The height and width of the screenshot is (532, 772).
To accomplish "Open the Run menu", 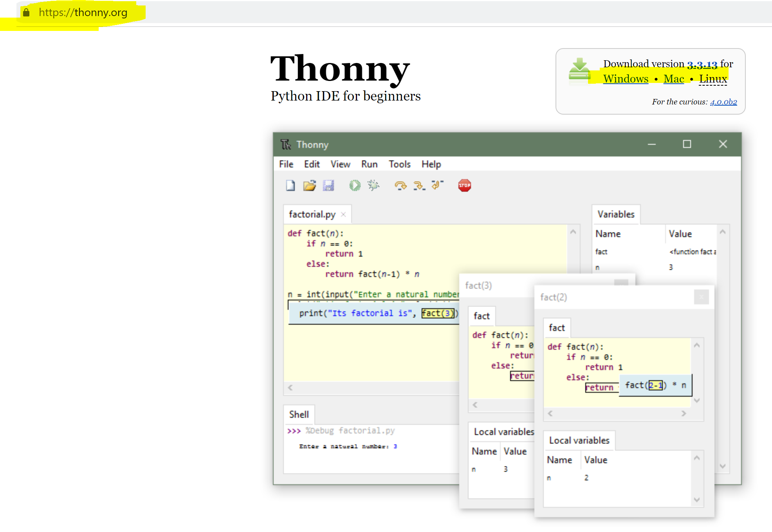I will click(369, 164).
